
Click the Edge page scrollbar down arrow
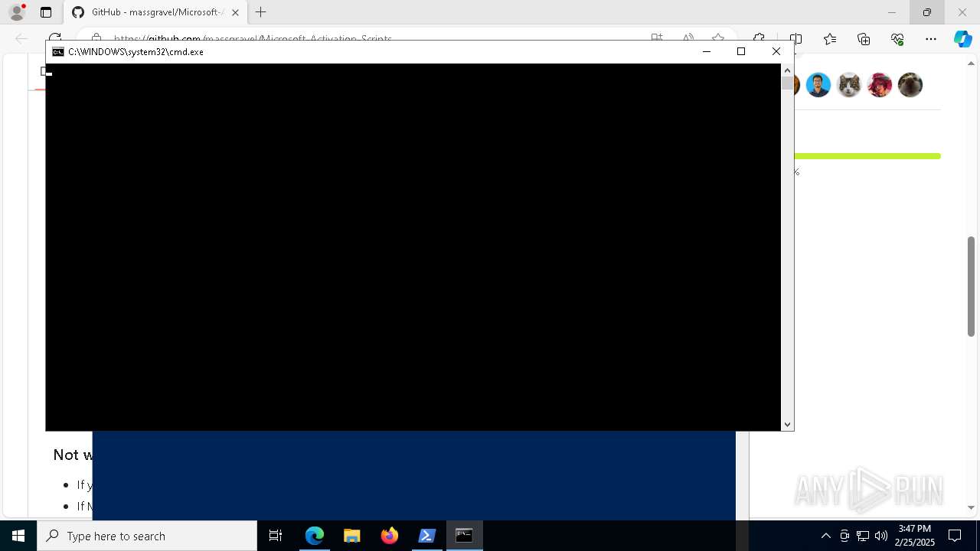coord(971,507)
